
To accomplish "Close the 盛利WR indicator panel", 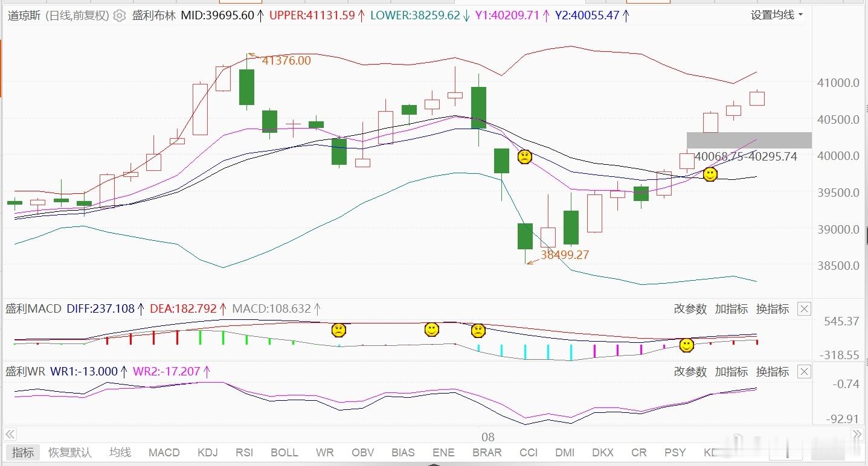I will coord(804,372).
